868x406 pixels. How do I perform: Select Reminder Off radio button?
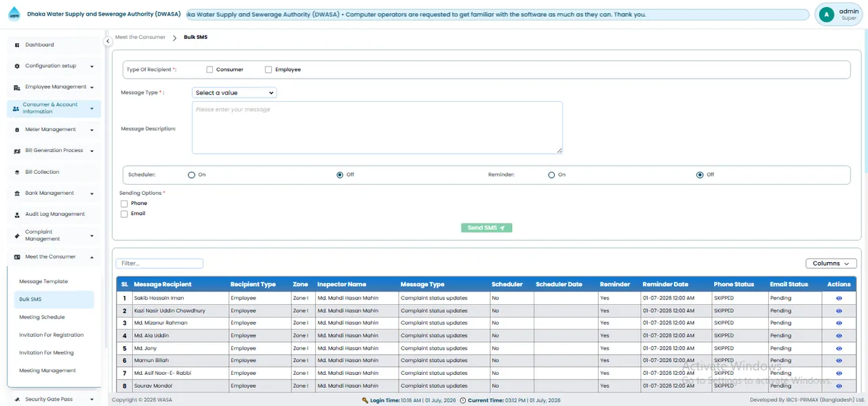(x=700, y=174)
